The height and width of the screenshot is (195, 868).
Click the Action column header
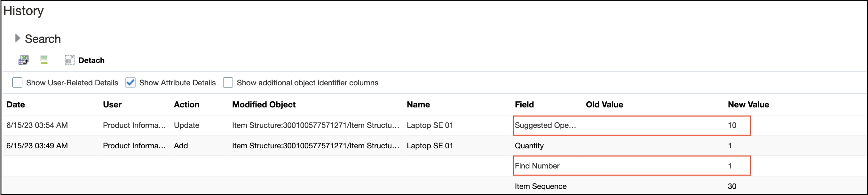pos(186,105)
